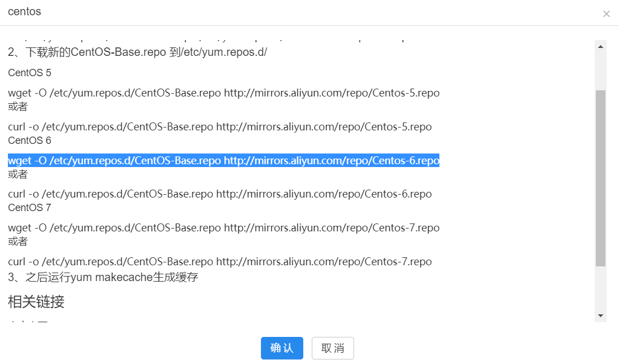Viewport: 619px width, 364px height.
Task: Click the CentOS 5 label
Action: (30, 73)
